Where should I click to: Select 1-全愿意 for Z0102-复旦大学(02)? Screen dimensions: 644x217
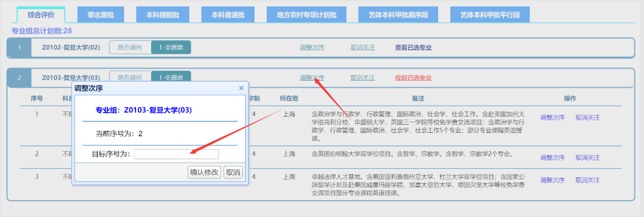(x=171, y=48)
